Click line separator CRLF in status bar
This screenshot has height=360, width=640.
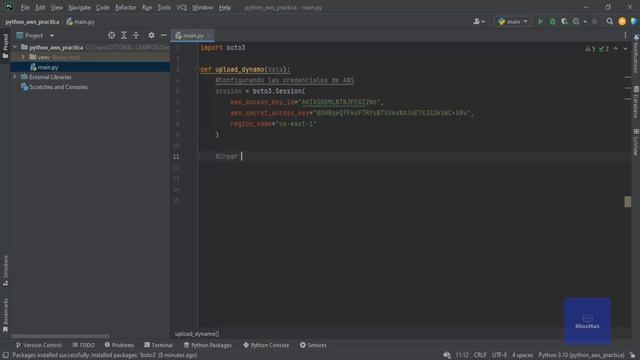[x=480, y=355]
